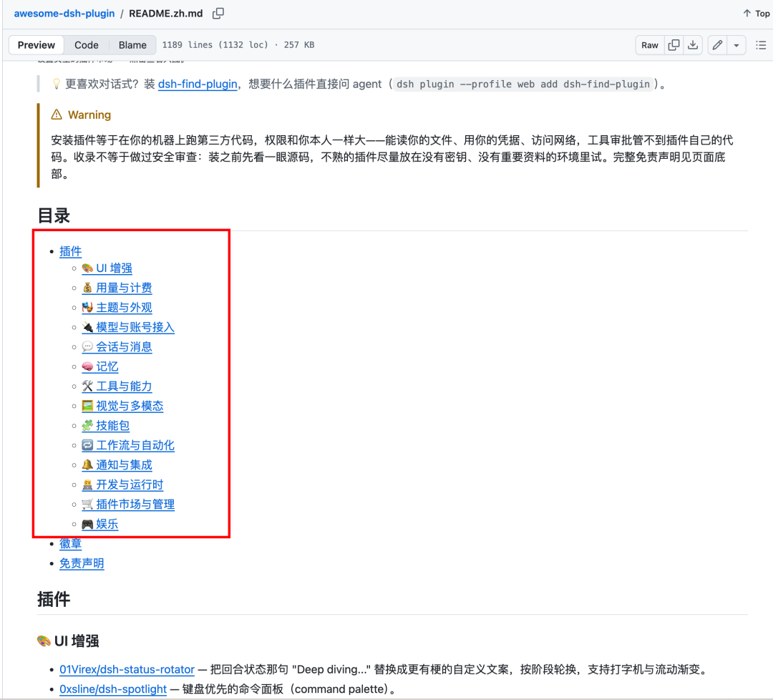This screenshot has width=773, height=700.
Task: Go to 会话与消息 contents link
Action: [x=117, y=347]
